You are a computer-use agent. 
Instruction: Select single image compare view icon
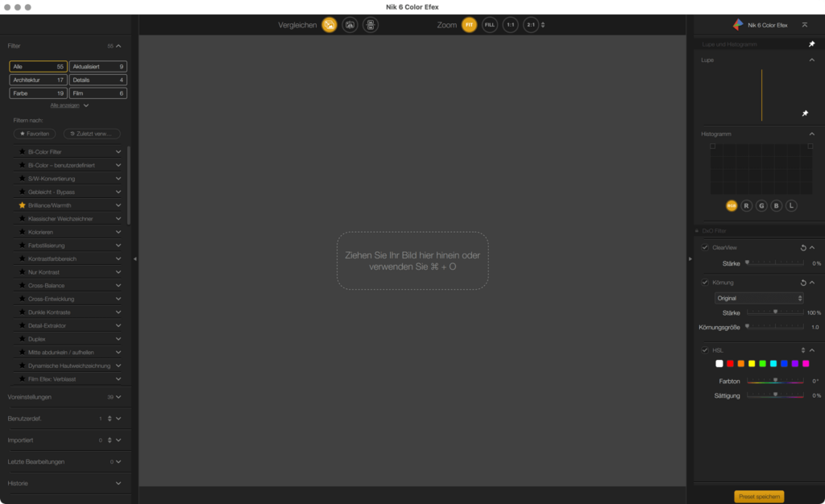[x=330, y=25]
